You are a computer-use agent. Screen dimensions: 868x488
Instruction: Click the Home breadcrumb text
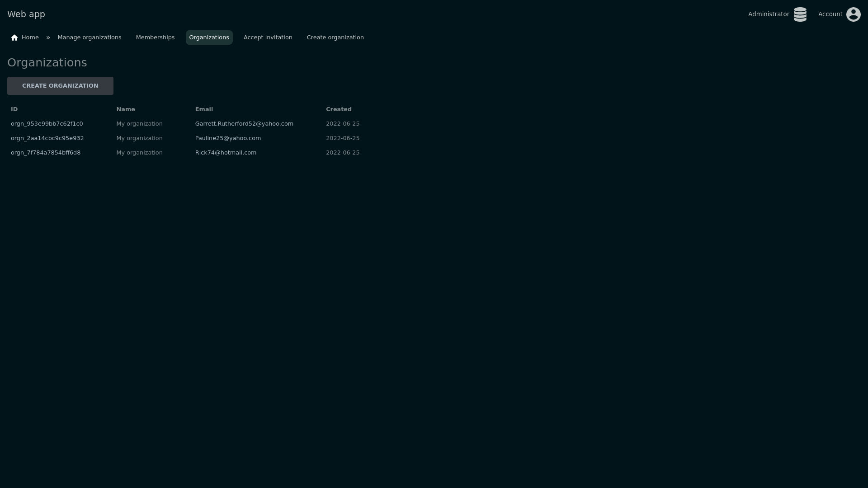(30, 38)
